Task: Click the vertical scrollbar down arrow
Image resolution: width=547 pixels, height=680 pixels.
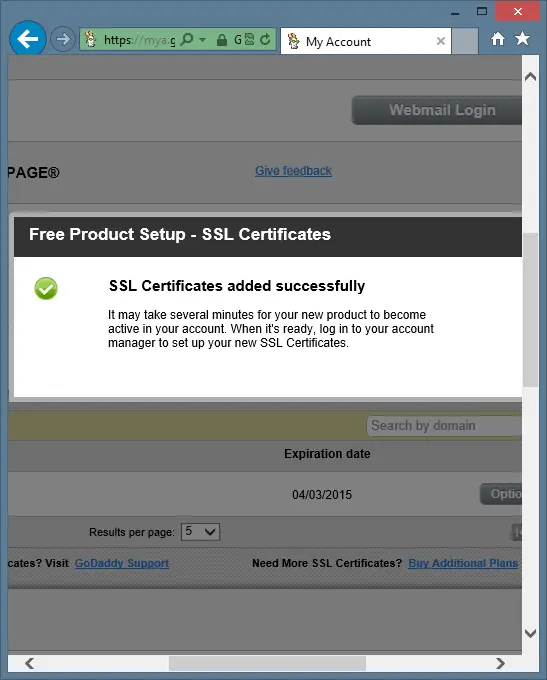Action: [531, 633]
